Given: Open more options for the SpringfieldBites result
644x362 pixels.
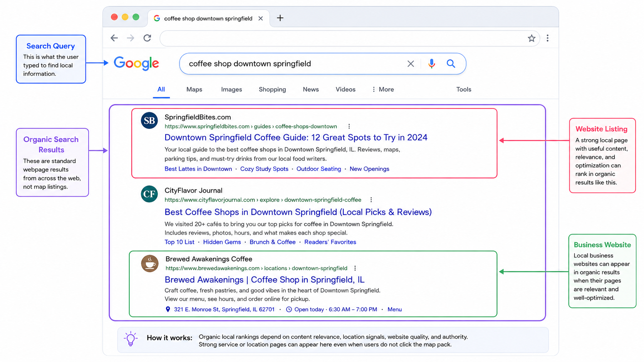Looking at the screenshot, I should (349, 127).
